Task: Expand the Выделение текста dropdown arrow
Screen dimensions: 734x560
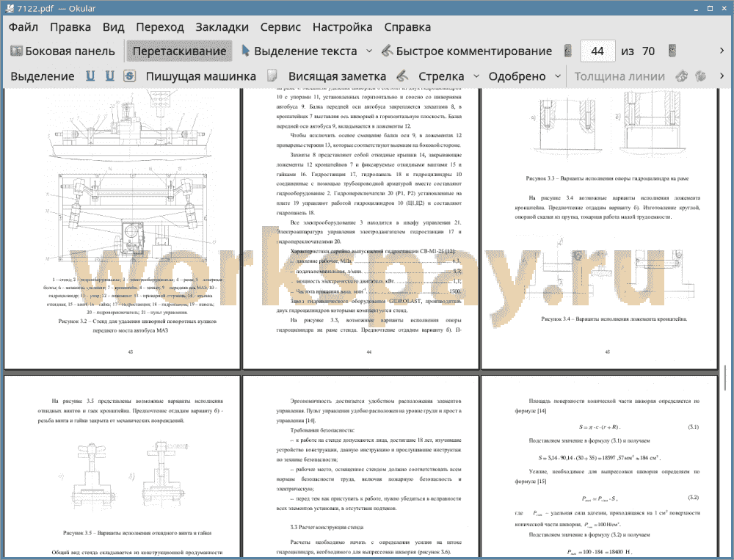Action: tap(369, 51)
